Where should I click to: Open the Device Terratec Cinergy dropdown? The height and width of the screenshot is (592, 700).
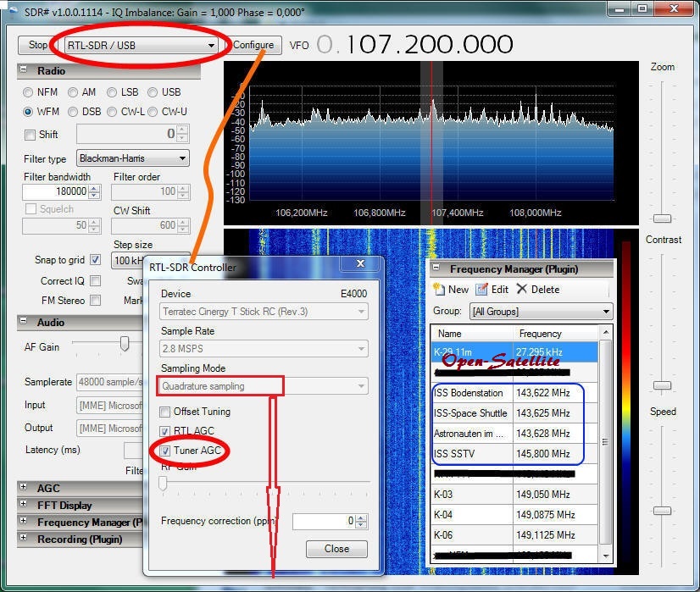264,312
